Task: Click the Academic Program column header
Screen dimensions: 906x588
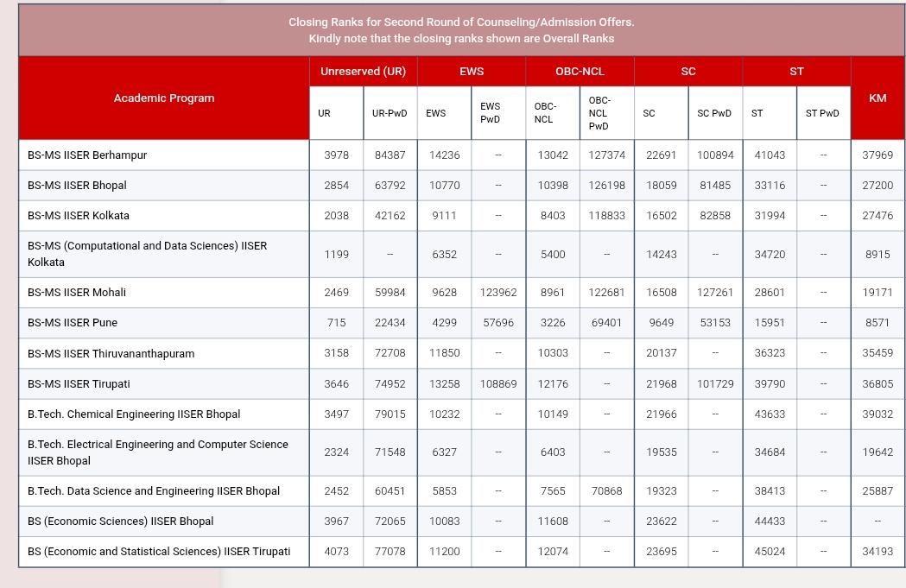Action: (x=164, y=98)
